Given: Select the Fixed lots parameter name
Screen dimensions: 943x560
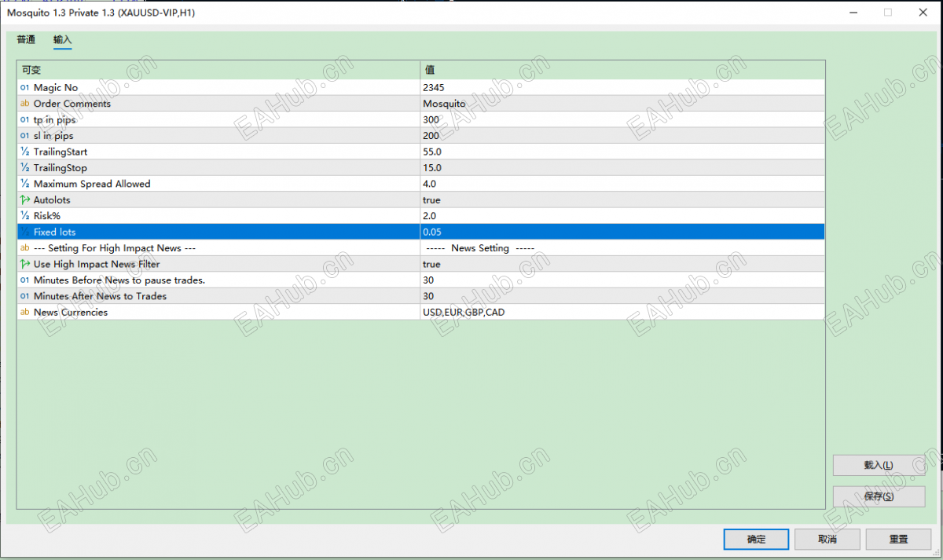Looking at the screenshot, I should pyautogui.click(x=55, y=232).
